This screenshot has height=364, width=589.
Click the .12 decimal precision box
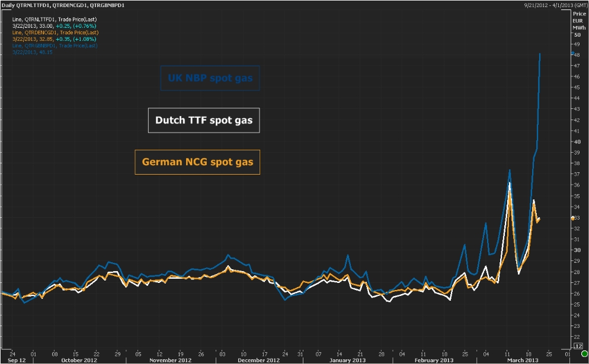click(578, 346)
